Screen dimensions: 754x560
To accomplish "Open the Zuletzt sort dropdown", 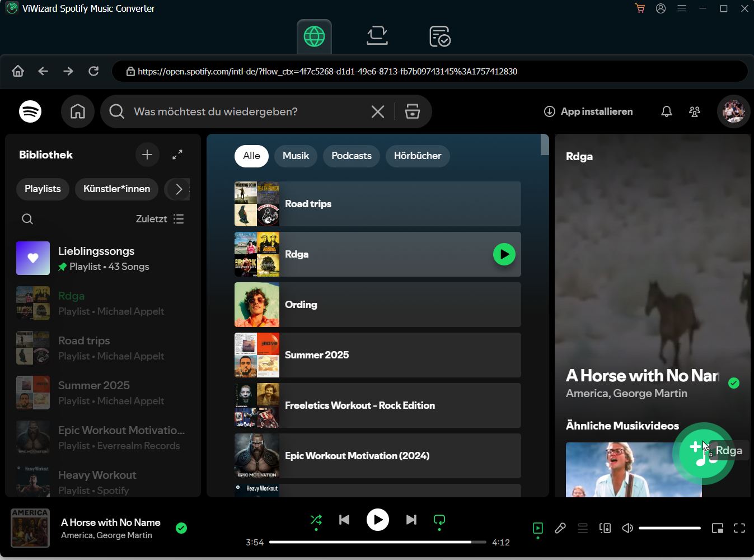I will tap(160, 219).
